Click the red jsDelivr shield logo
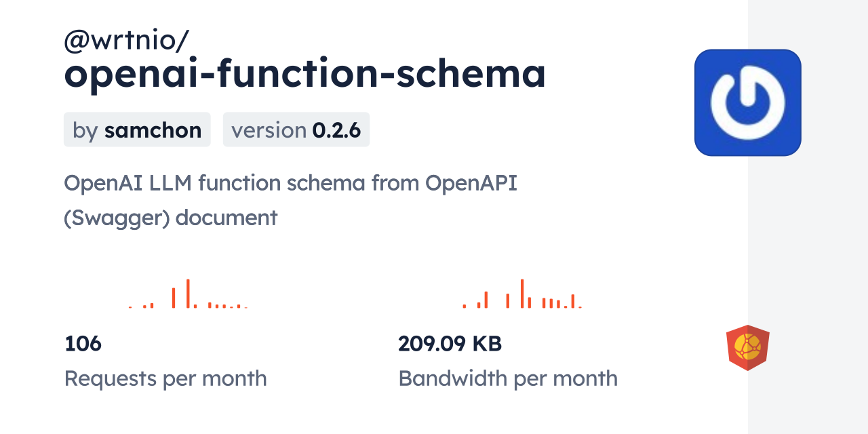The width and height of the screenshot is (868, 434). 748,348
